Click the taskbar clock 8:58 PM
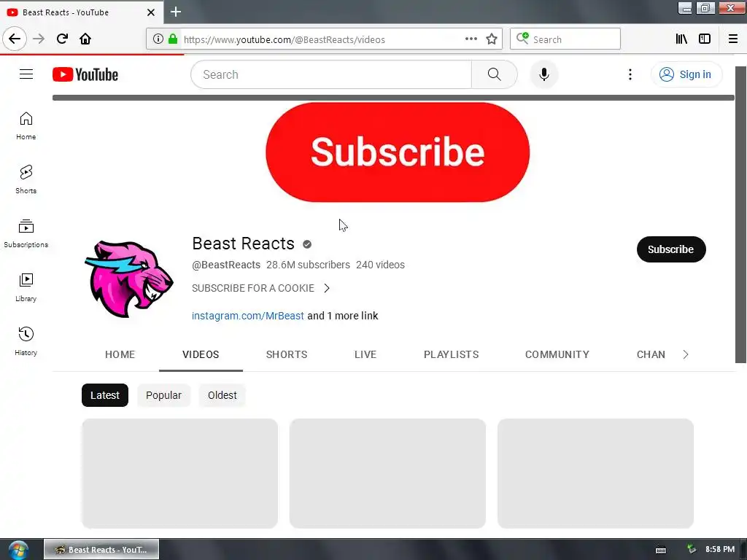This screenshot has width=747, height=560. pyautogui.click(x=720, y=550)
